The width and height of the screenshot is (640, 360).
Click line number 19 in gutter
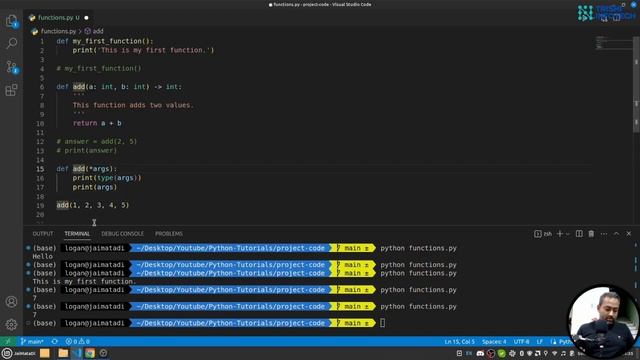40,205
